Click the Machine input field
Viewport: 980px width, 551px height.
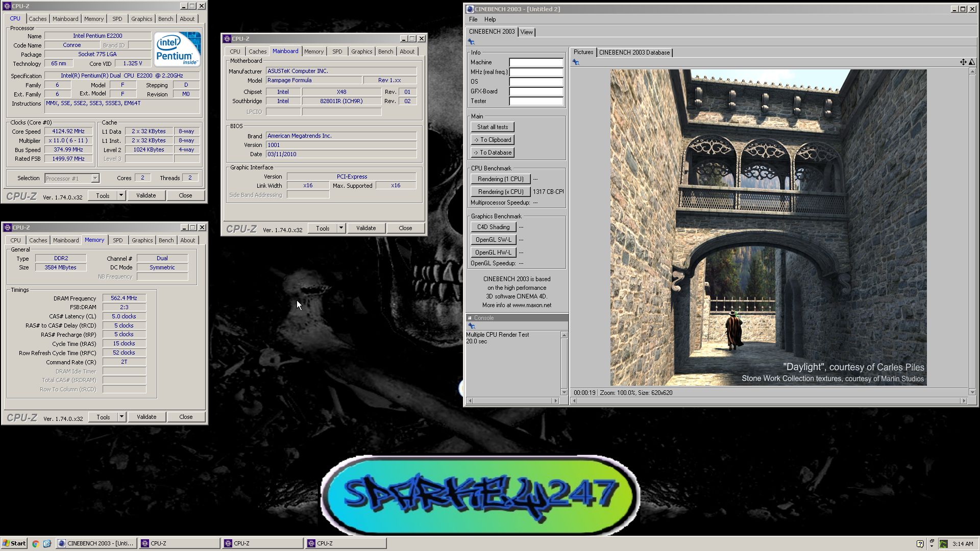[536, 62]
